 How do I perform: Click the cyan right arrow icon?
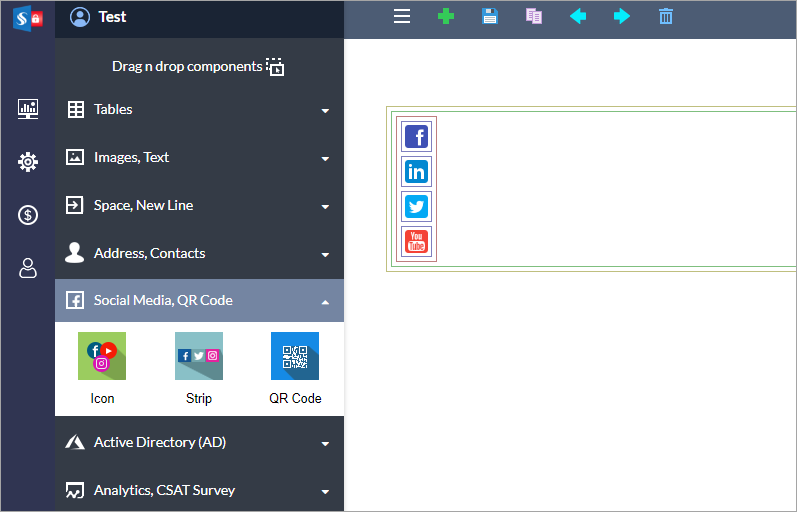click(622, 16)
